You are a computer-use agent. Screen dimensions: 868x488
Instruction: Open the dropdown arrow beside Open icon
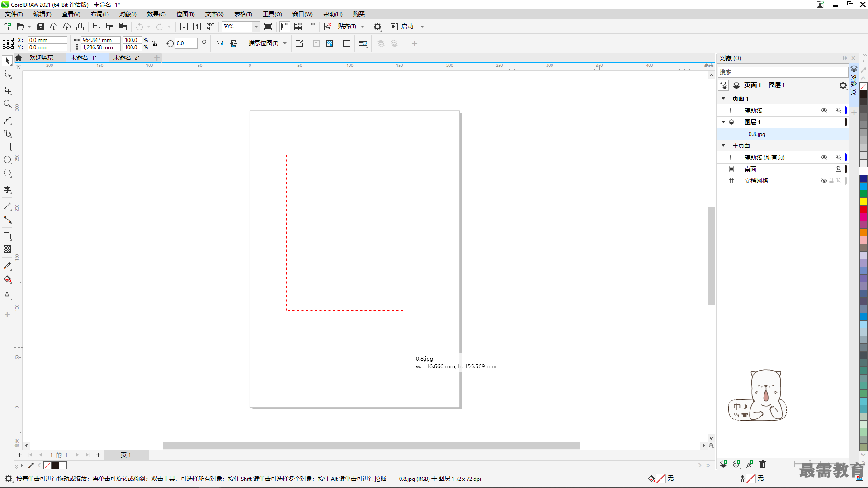29,27
